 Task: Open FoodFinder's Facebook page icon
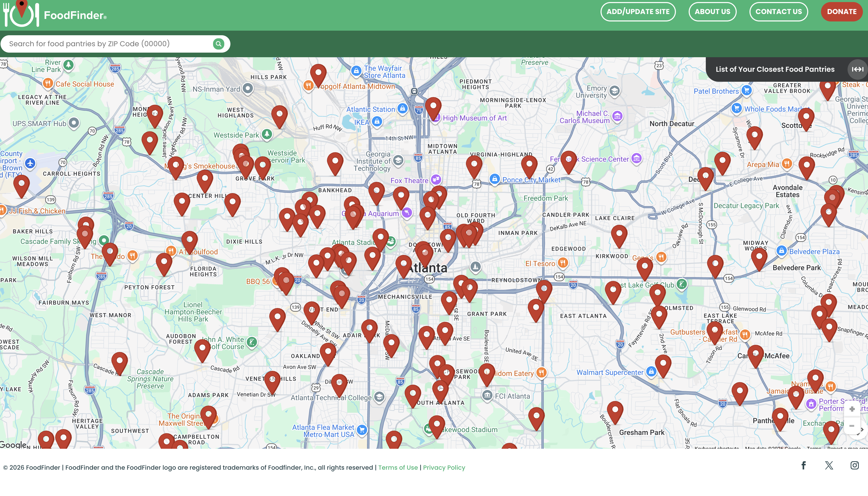(x=804, y=465)
